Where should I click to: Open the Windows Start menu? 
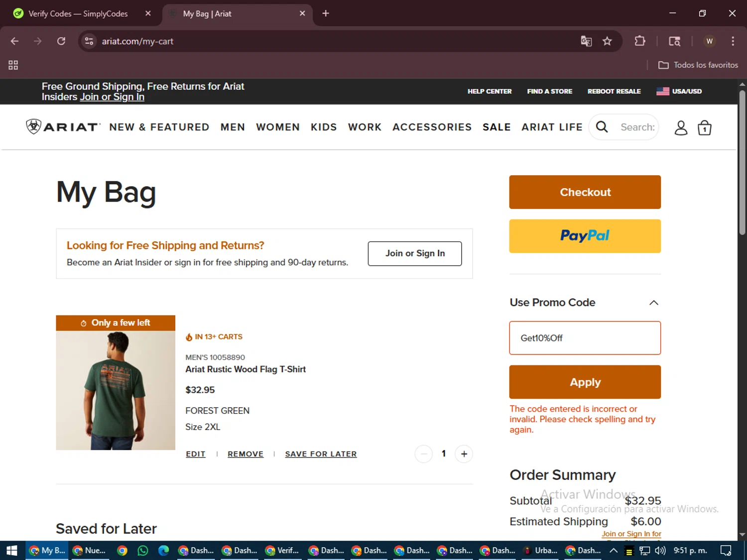coord(12,551)
